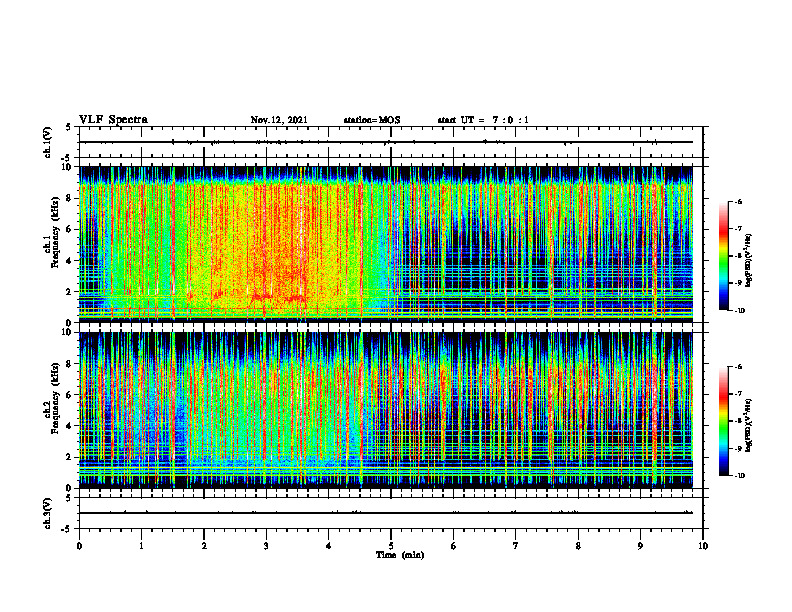Click the ch.1 color scale log(PSD) unit label

point(749,261)
